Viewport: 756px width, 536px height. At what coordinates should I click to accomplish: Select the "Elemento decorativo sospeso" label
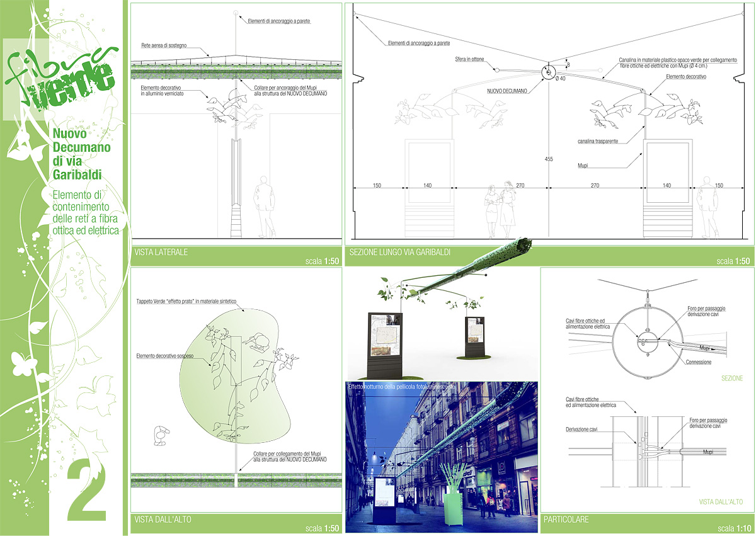166,356
